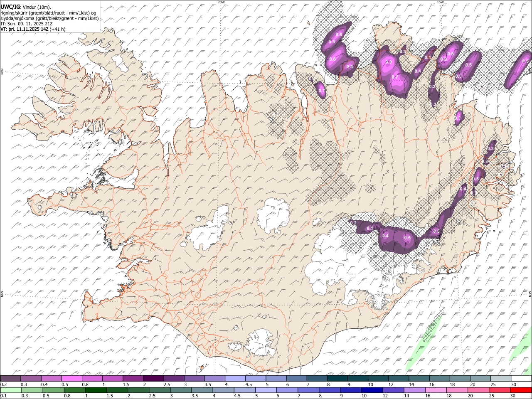
Task: Click the deep blue rain swatch between 10 and 12
Action: coord(372,390)
